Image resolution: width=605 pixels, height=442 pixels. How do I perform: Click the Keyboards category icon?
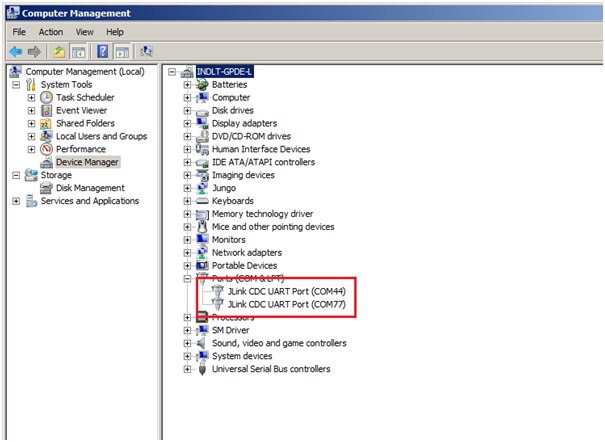click(x=202, y=201)
